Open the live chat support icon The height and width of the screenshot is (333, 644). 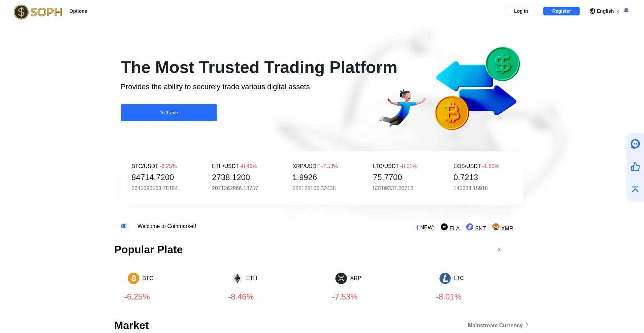pos(635,144)
